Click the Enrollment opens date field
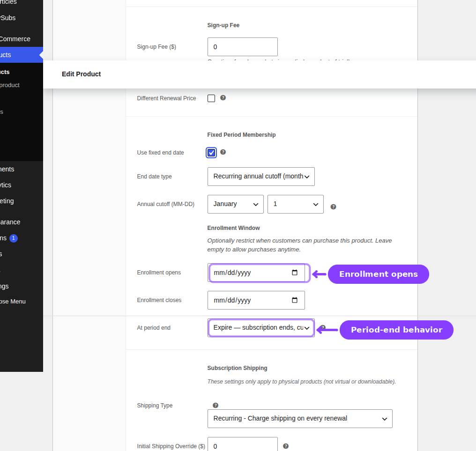 point(256,273)
